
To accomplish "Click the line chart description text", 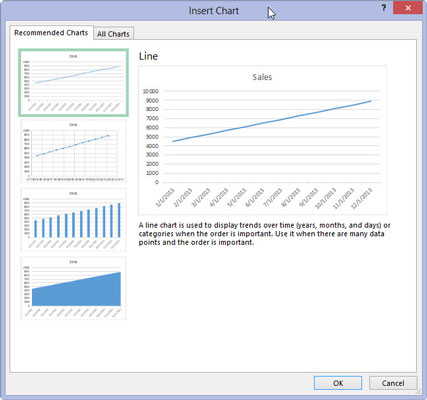I will tap(264, 234).
